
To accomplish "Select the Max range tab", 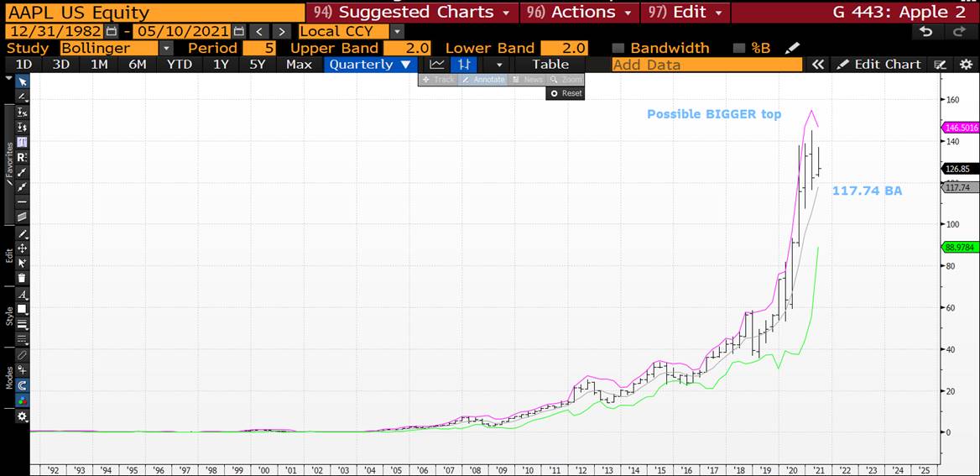I will coord(299,65).
